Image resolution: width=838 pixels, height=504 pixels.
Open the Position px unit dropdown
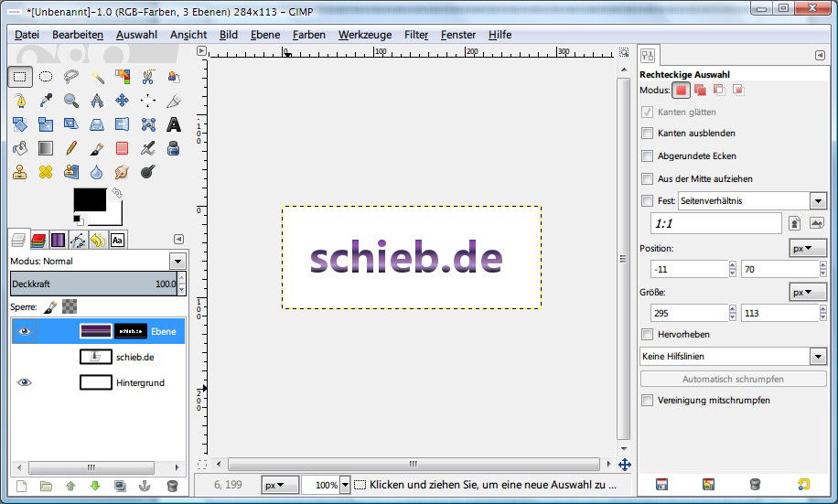(808, 249)
